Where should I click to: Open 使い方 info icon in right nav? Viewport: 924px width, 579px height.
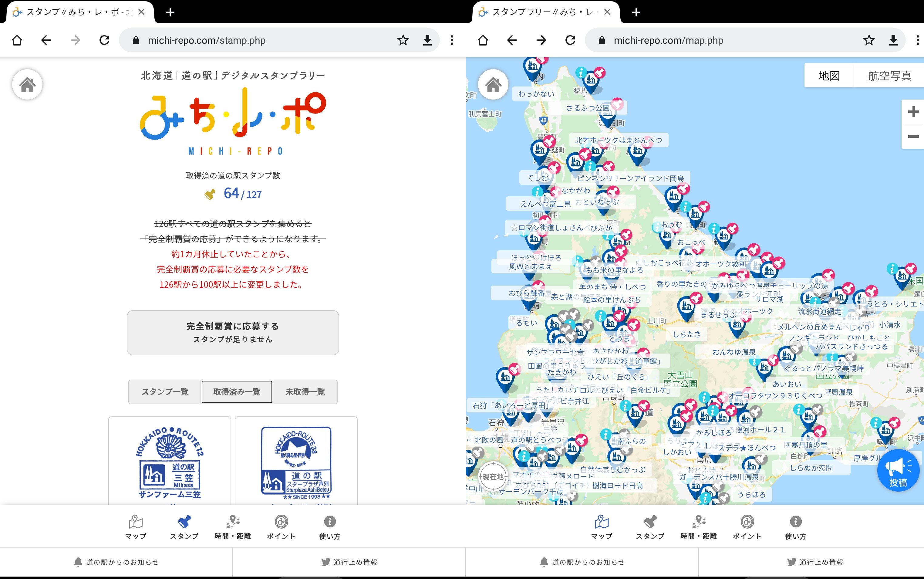(x=795, y=527)
